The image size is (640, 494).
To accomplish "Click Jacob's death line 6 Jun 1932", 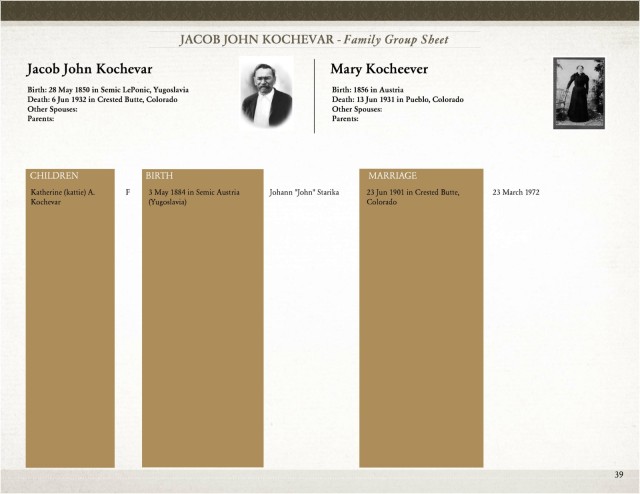I will coord(102,100).
